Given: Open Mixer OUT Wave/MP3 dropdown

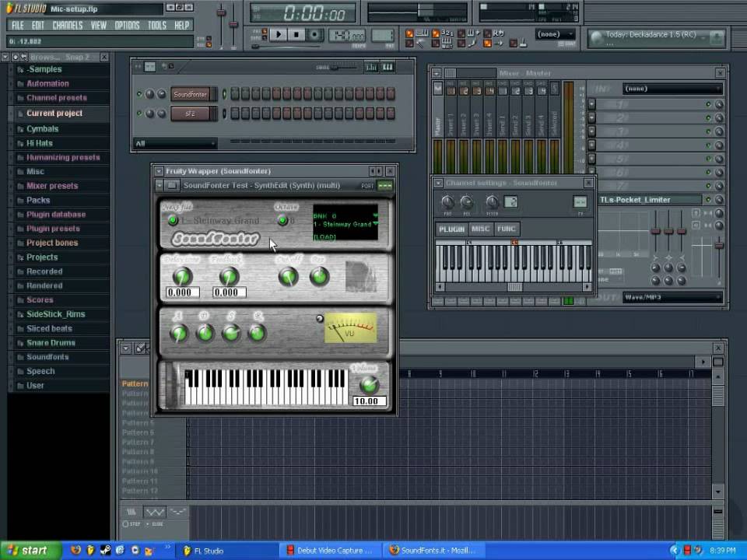Looking at the screenshot, I should [x=672, y=297].
